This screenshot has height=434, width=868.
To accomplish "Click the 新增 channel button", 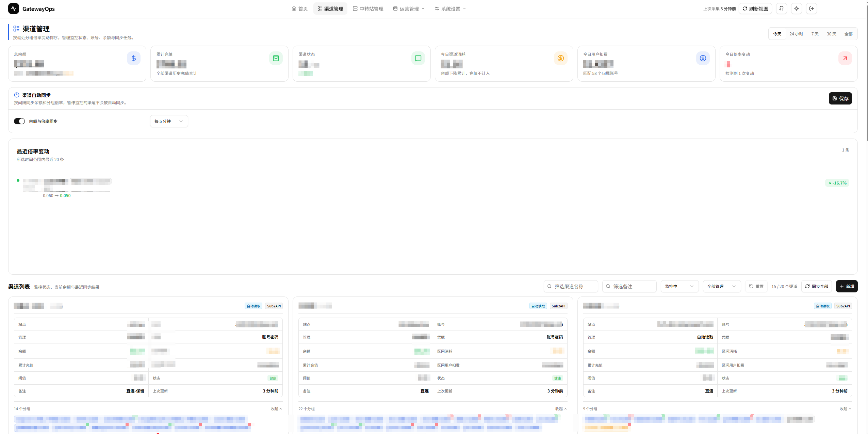I will point(847,286).
